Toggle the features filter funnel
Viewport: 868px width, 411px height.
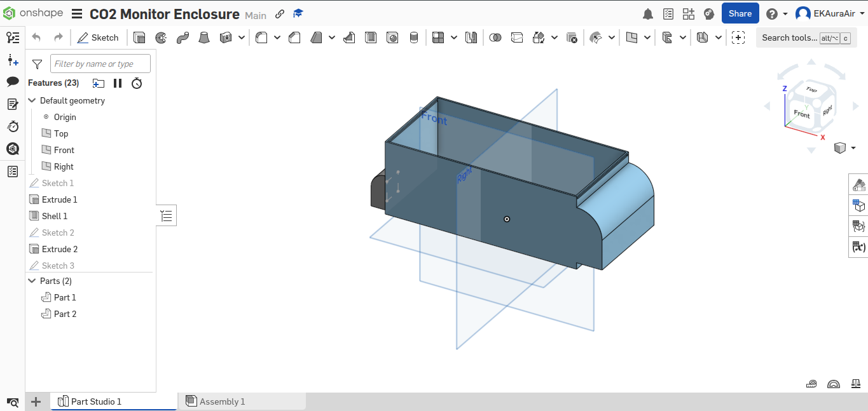pos(36,64)
